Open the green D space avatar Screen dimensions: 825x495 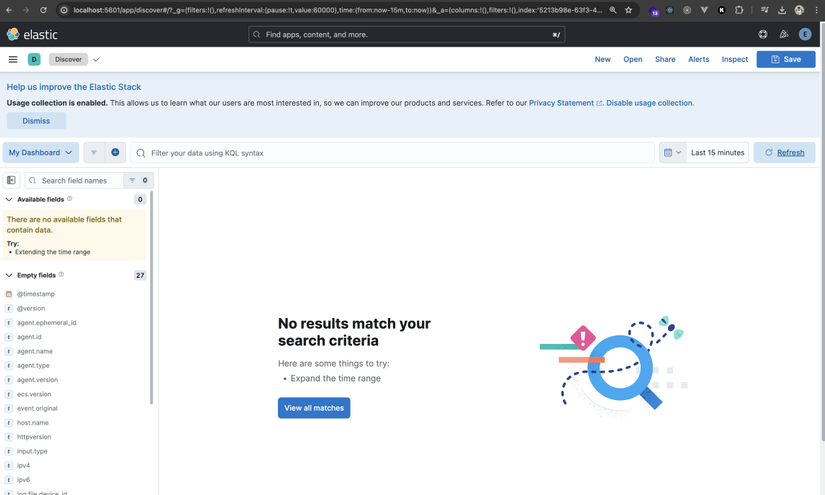click(34, 59)
